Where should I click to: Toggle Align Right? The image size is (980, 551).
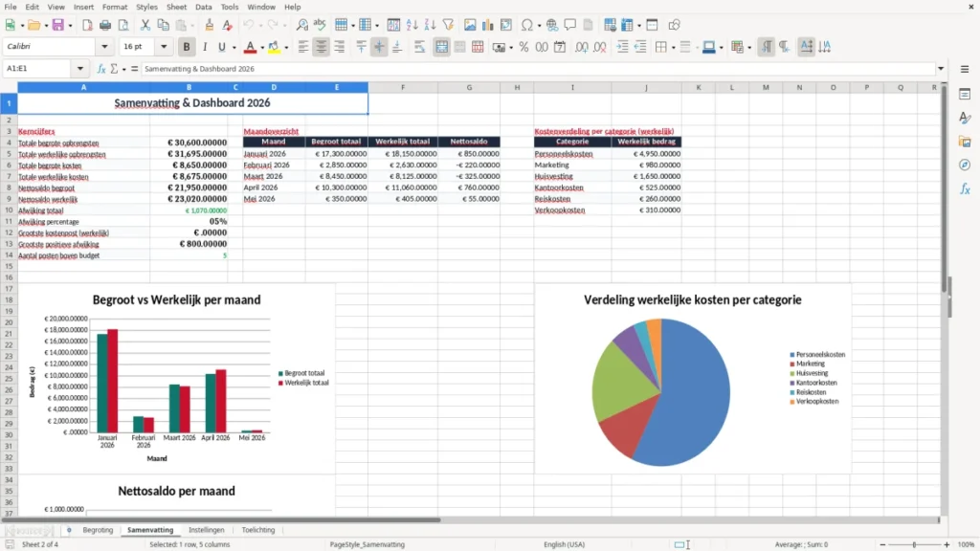point(340,47)
